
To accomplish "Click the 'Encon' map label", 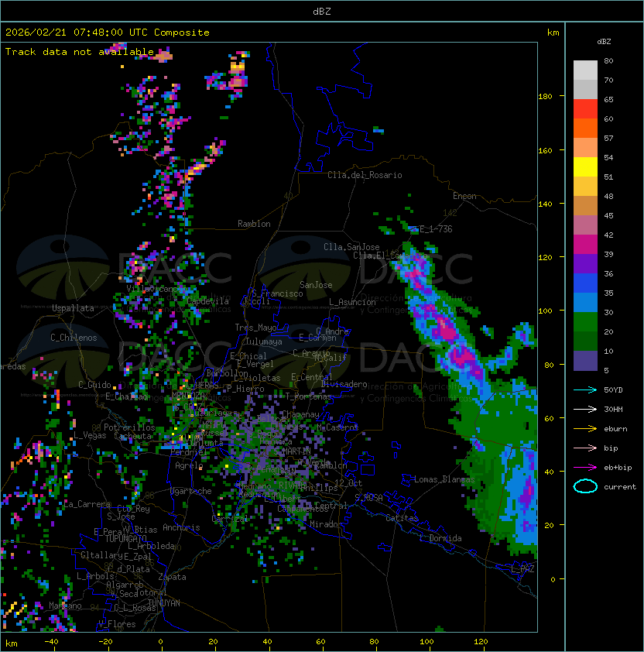I will pyautogui.click(x=464, y=196).
